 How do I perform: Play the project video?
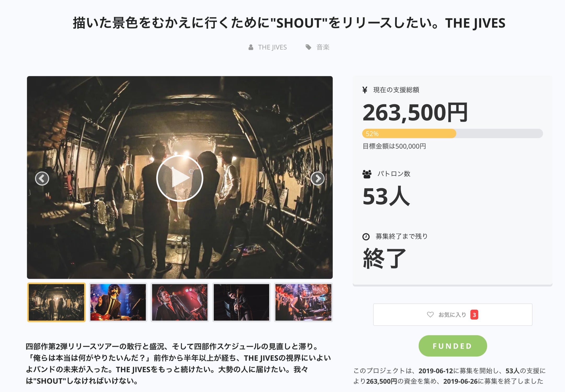tap(180, 178)
